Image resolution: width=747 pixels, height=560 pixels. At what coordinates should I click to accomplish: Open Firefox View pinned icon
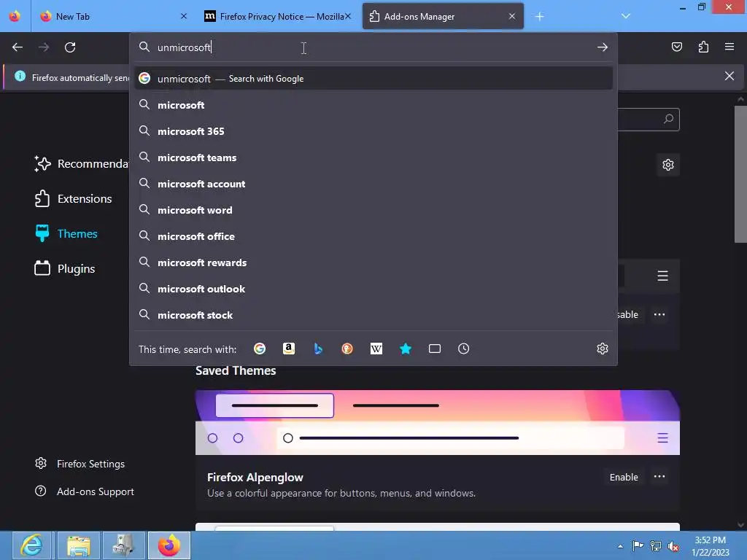click(15, 16)
